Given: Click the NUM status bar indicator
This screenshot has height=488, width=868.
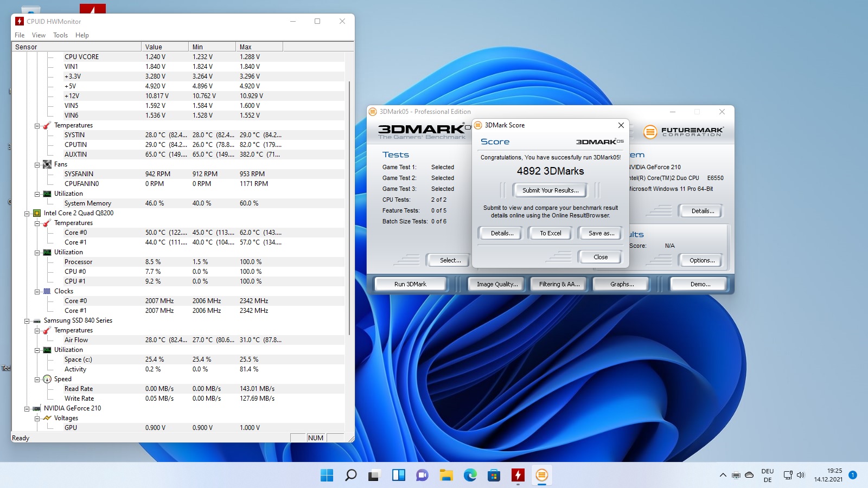Looking at the screenshot, I should coord(315,438).
